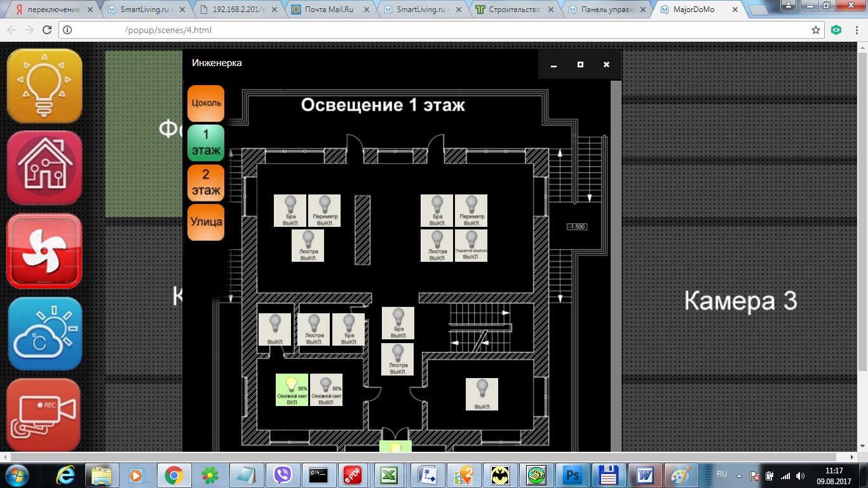Viewport: 868px width, 488px height.
Task: Toggle the Бра light in the upper-right room
Action: tap(437, 211)
